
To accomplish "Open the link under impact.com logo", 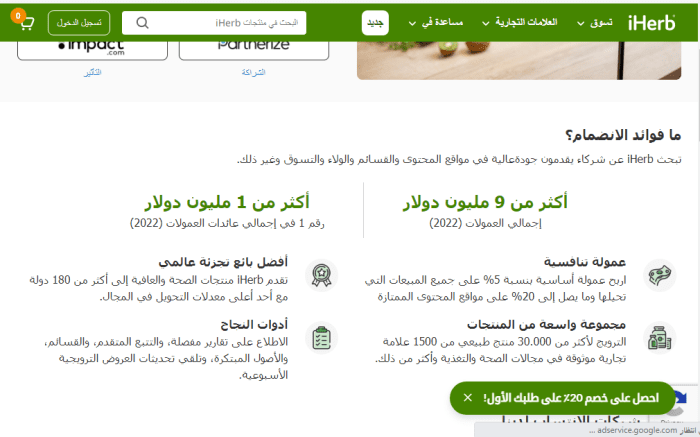I will 92,72.
